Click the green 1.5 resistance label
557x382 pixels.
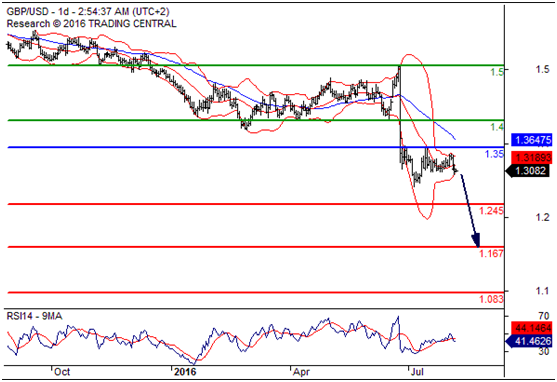497,72
